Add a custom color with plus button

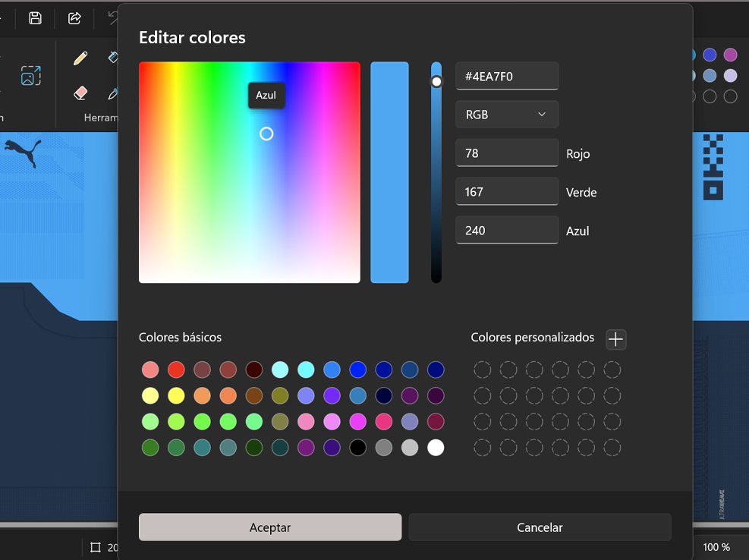tap(615, 339)
